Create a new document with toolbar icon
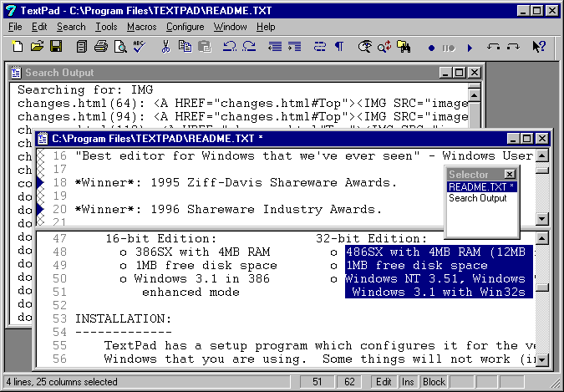The height and width of the screenshot is (392, 564). [x=17, y=47]
